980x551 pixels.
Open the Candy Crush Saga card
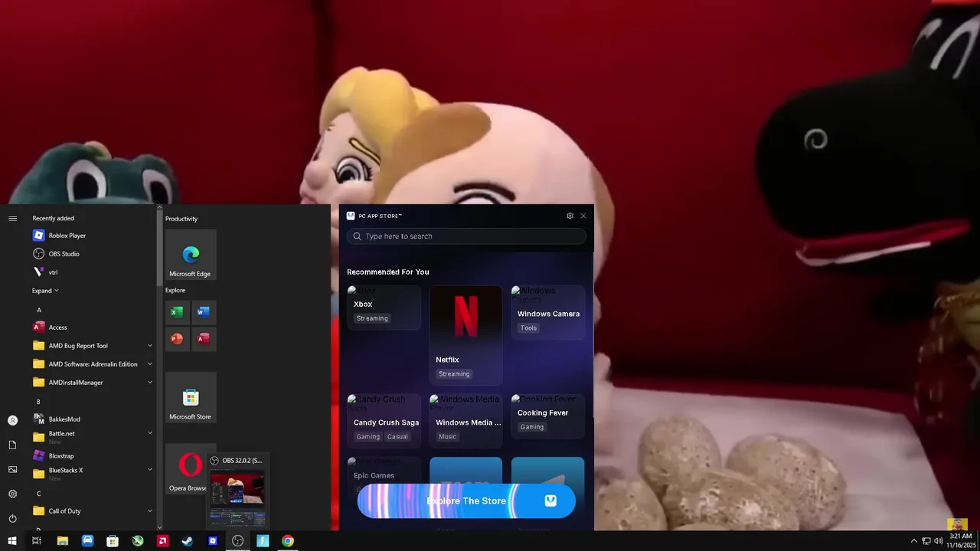click(384, 421)
